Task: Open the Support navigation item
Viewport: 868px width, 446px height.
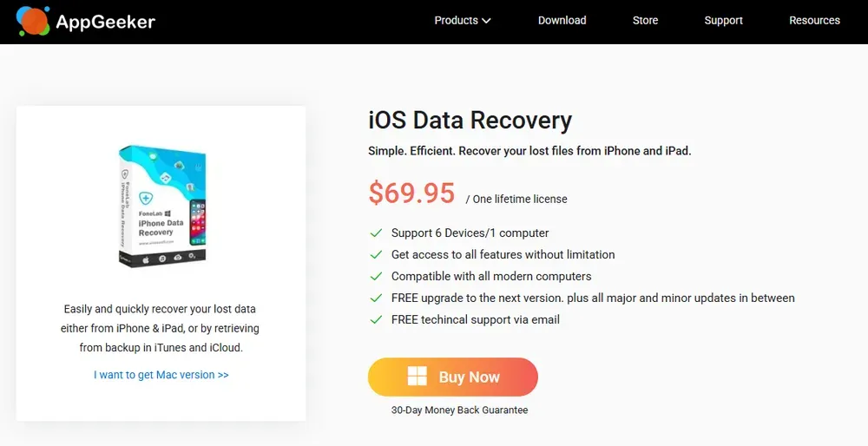Action: click(x=723, y=21)
